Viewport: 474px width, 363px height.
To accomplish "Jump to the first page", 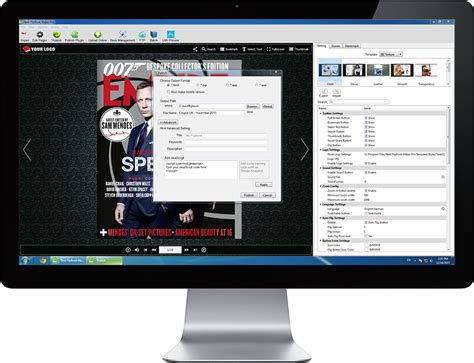I will [x=145, y=250].
